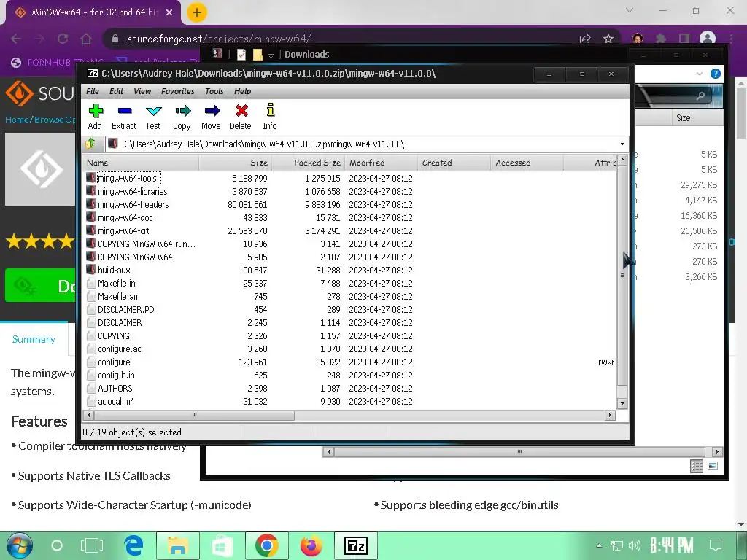The height and width of the screenshot is (560, 747).
Task: Open new tab in Chrome
Action: point(197,12)
